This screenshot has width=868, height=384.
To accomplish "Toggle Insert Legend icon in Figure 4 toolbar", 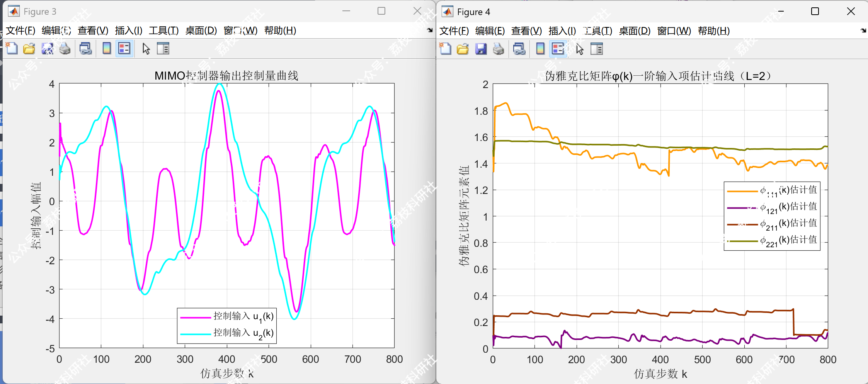I will pos(558,49).
